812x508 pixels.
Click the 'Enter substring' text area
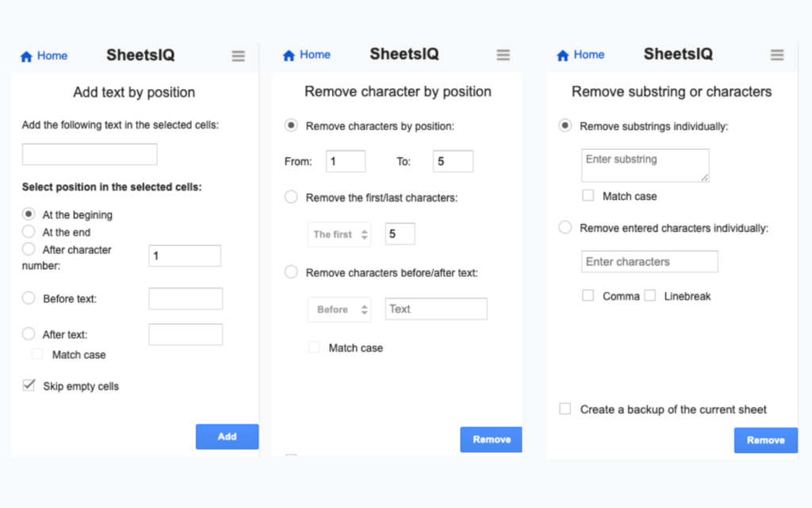click(645, 165)
